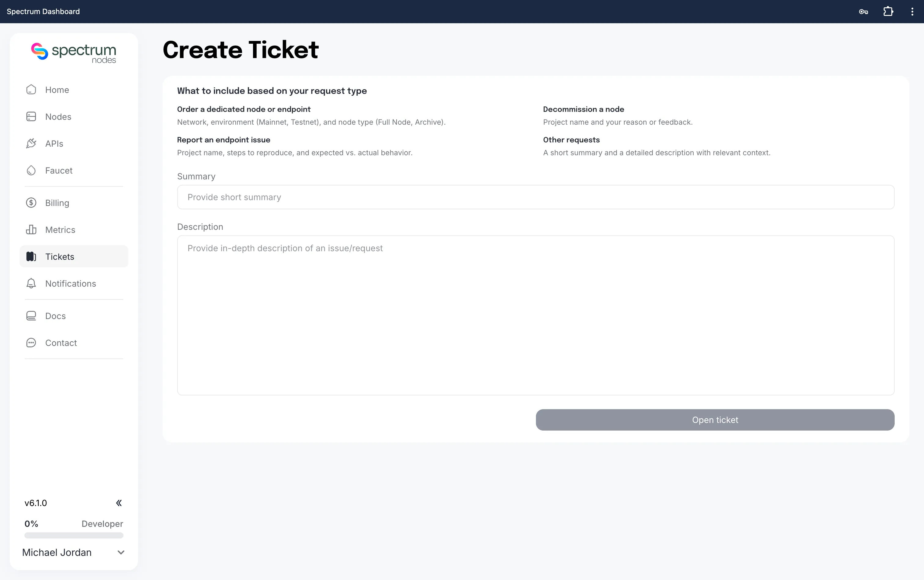Click the password key icon in title bar
Image resolution: width=924 pixels, height=580 pixels.
click(x=864, y=12)
